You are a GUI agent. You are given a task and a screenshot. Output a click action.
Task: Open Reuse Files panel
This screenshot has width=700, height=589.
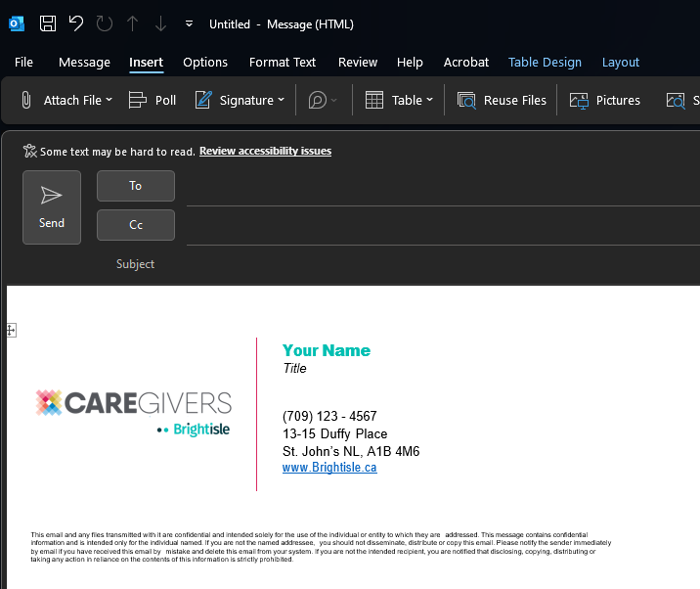coord(502,100)
